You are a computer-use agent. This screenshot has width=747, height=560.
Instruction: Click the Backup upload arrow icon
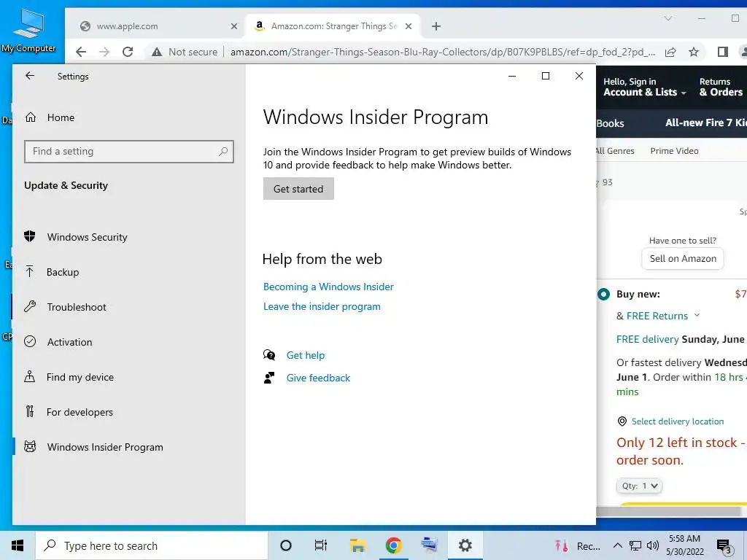(x=29, y=271)
